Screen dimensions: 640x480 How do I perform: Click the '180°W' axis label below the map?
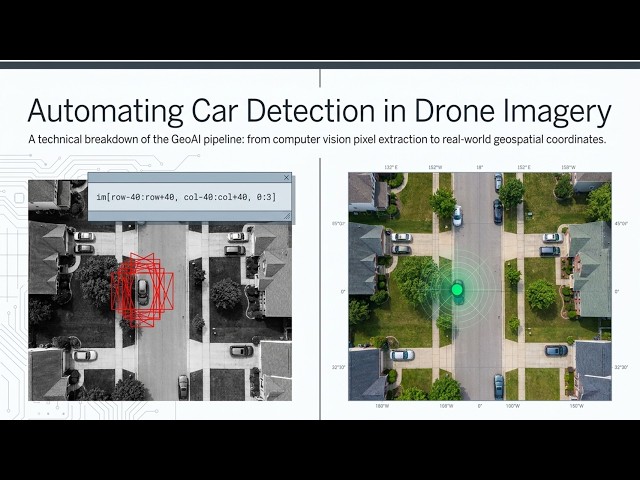pos(382,406)
